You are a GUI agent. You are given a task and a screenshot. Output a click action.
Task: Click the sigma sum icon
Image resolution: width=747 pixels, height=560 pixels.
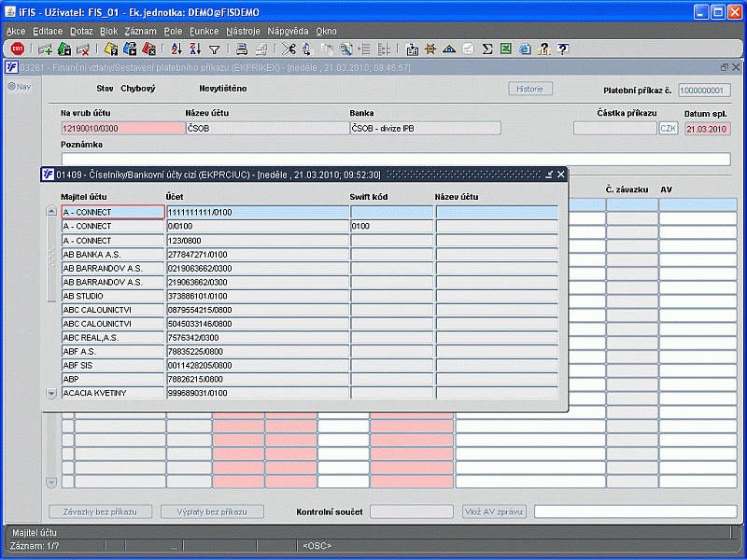tap(486, 49)
